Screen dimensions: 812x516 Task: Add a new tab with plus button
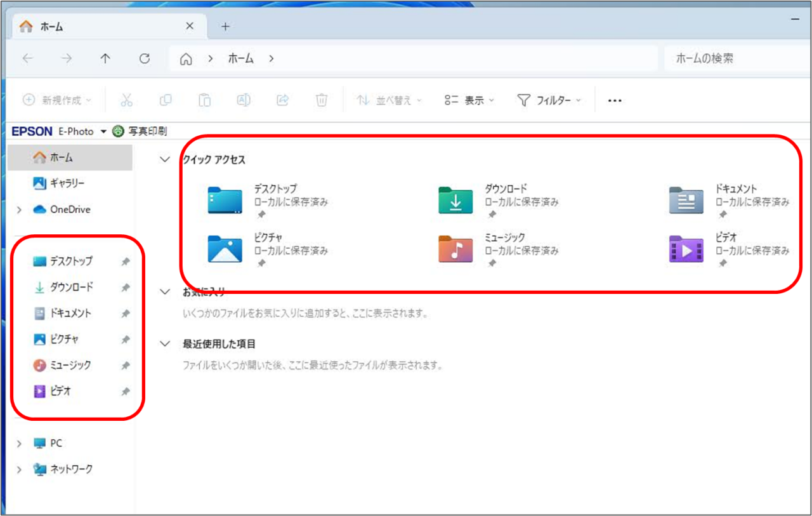(225, 27)
